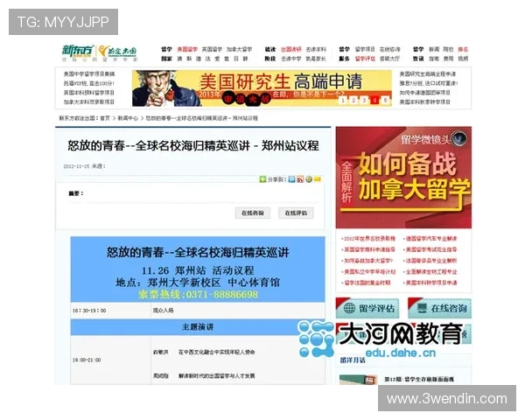The height and width of the screenshot is (420, 525).
Task: Click the 索票热线 phone number
Action: [x=199, y=295]
